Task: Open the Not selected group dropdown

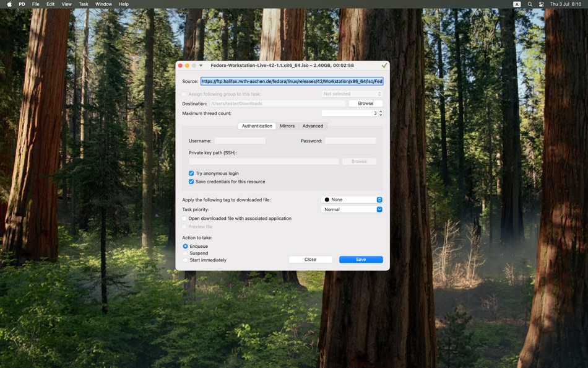Action: click(x=352, y=94)
